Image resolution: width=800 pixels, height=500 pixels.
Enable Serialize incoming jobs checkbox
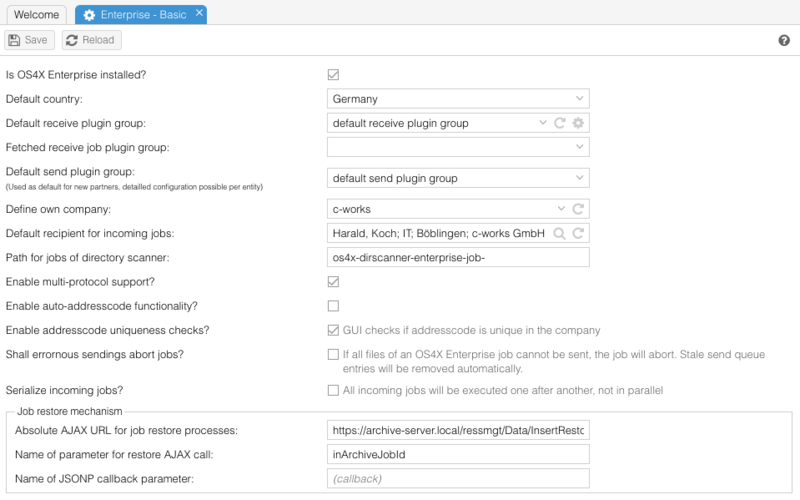(x=333, y=390)
